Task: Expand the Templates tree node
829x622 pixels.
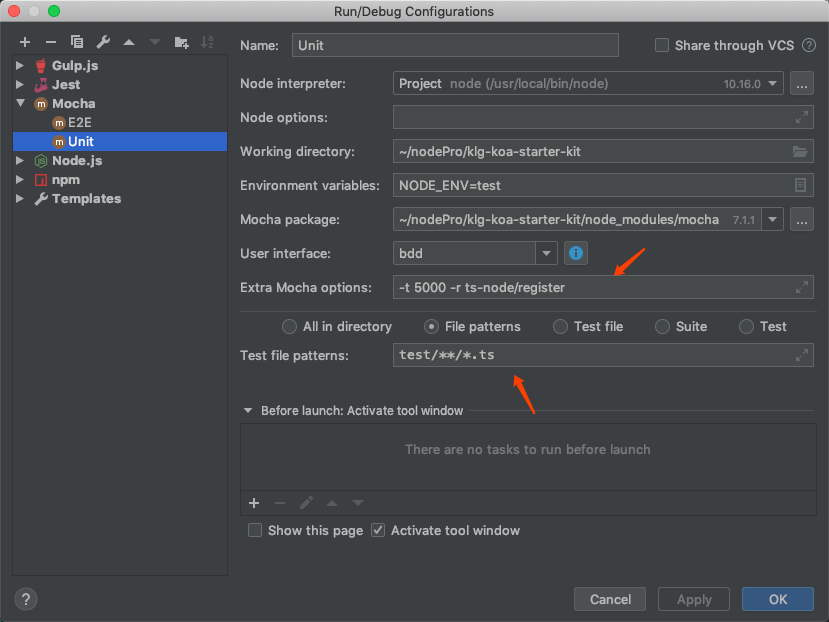Action: 20,199
